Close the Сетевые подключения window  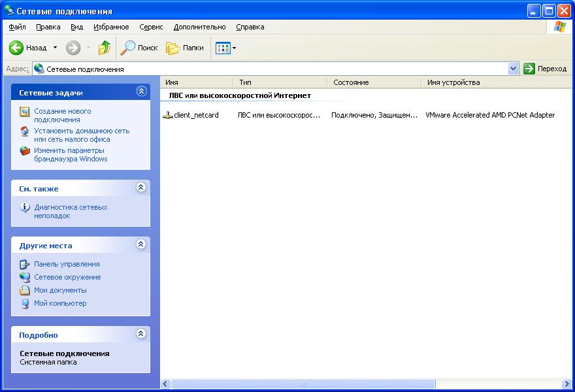tap(564, 10)
